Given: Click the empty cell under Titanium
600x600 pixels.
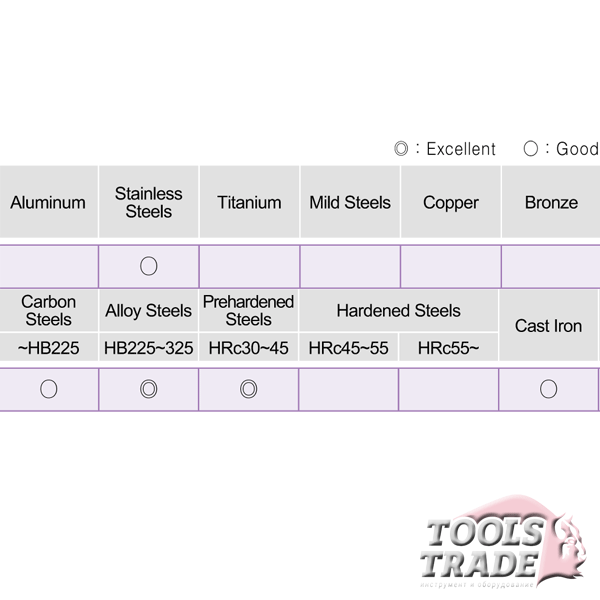Looking at the screenshot, I should tap(249, 266).
